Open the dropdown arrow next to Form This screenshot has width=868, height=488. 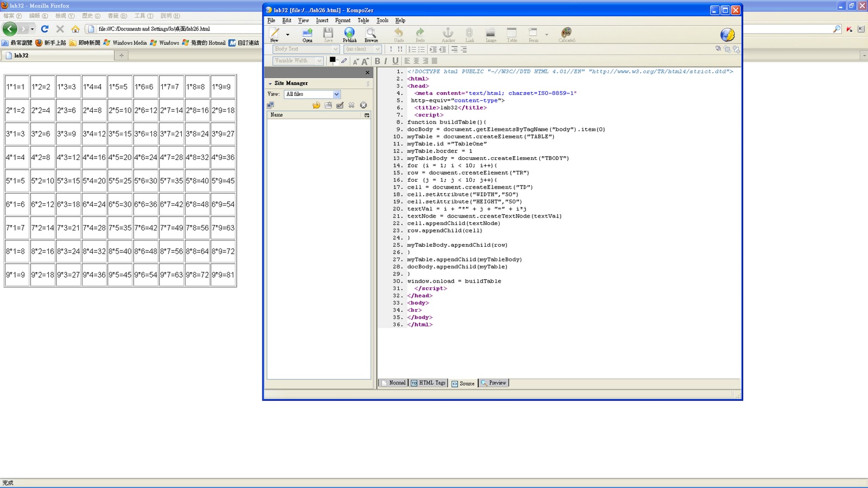tap(546, 35)
